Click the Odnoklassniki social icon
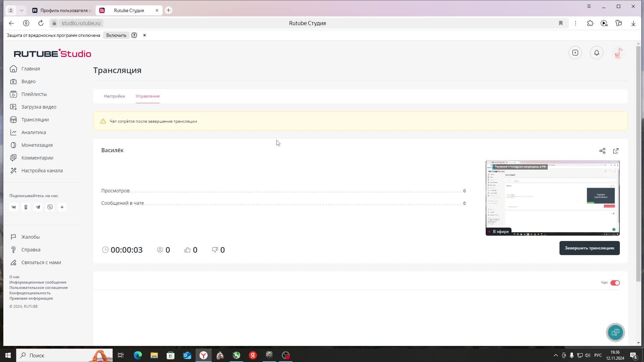Screen dimensions: 644x362 [x=26, y=207]
